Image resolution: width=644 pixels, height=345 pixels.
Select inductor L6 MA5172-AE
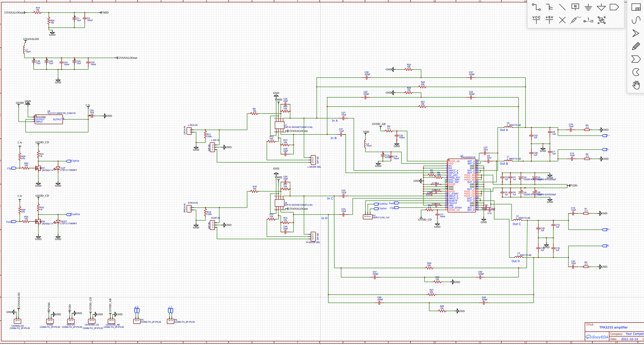[508, 127]
